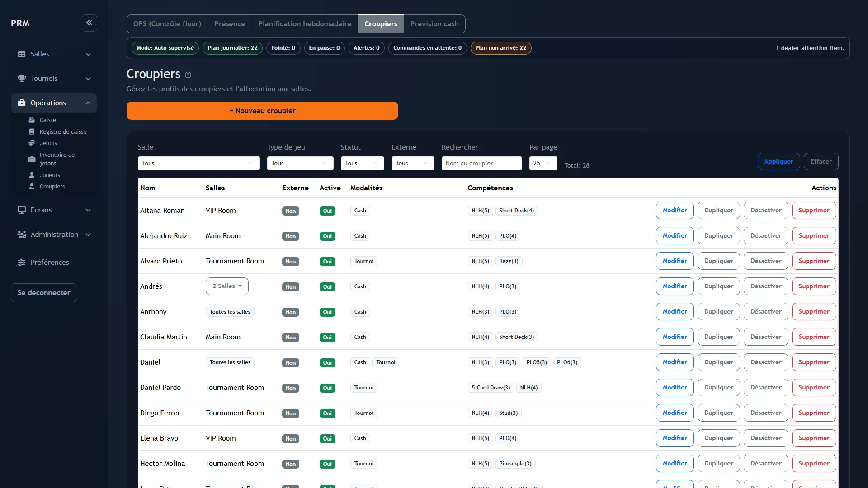This screenshot has height=488, width=868.
Task: Open the Salle filter dropdown
Action: point(199,163)
